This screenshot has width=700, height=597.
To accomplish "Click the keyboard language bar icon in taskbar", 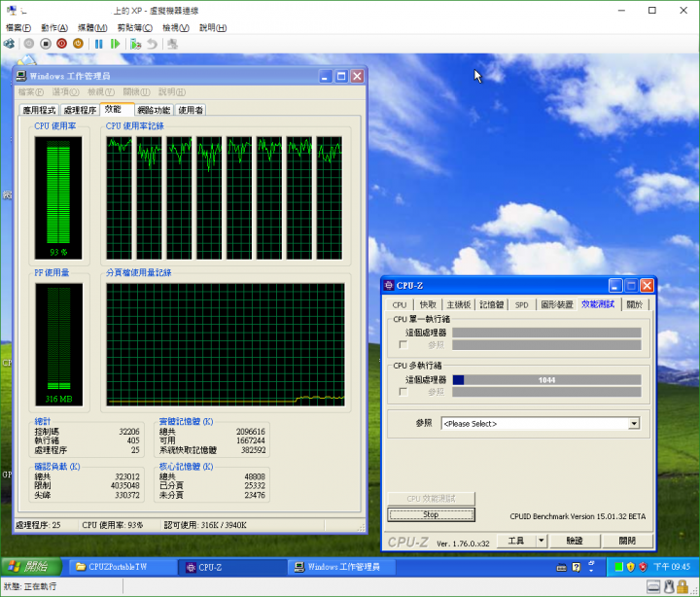I will point(561,568).
